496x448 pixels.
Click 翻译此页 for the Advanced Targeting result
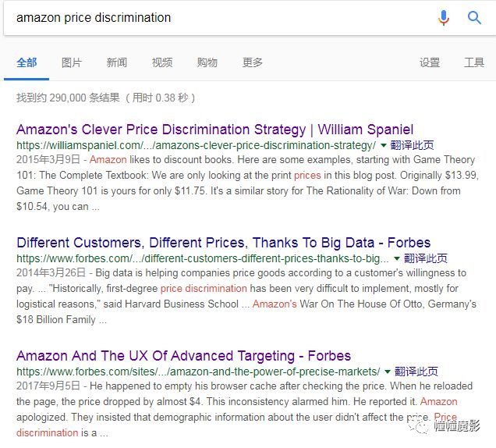tap(416, 372)
